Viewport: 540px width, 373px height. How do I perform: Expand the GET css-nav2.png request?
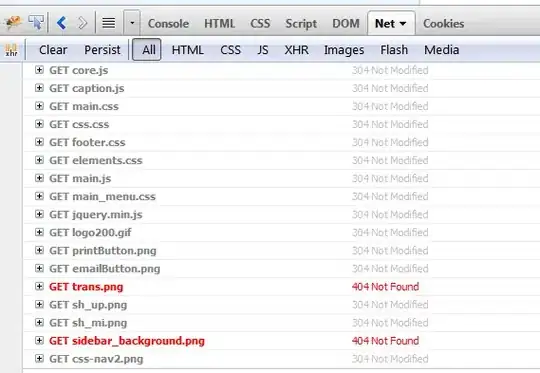tap(40, 359)
